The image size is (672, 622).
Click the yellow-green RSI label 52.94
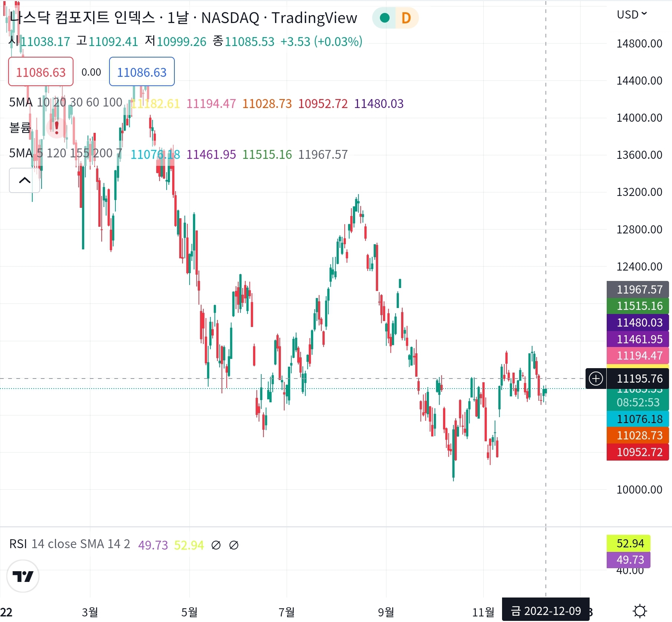click(x=628, y=543)
